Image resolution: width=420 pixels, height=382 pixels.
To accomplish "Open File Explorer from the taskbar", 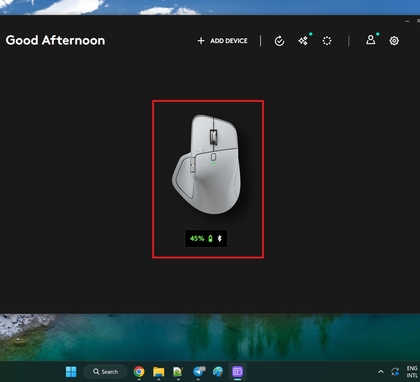I will pos(159,371).
